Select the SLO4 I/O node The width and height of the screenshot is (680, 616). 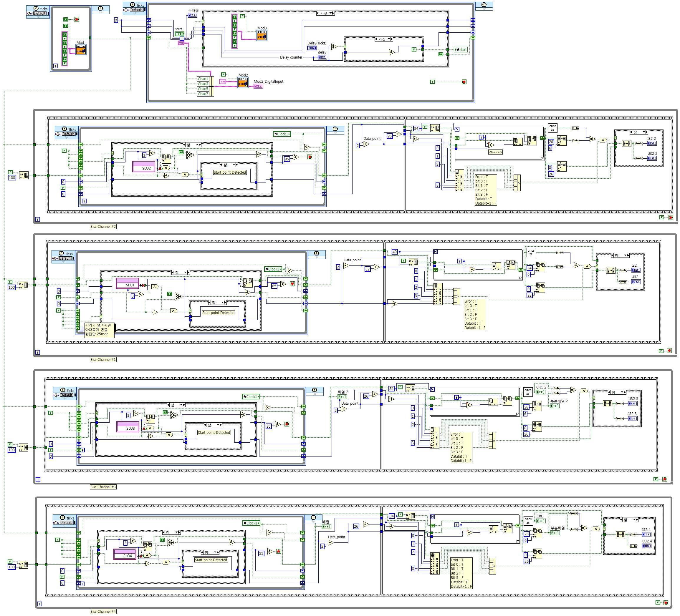(125, 554)
